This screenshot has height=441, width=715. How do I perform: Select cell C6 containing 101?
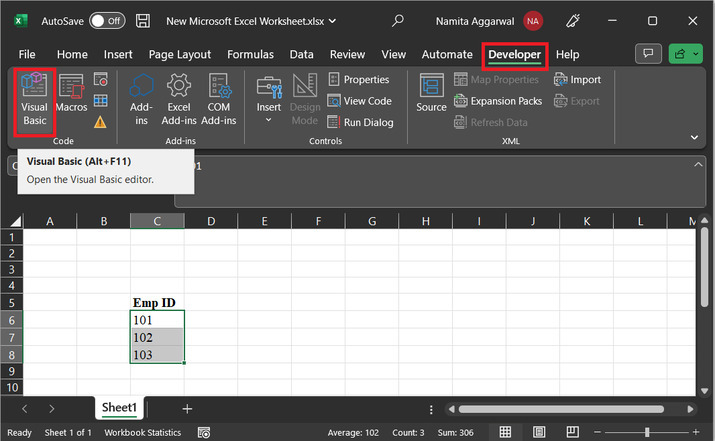157,320
